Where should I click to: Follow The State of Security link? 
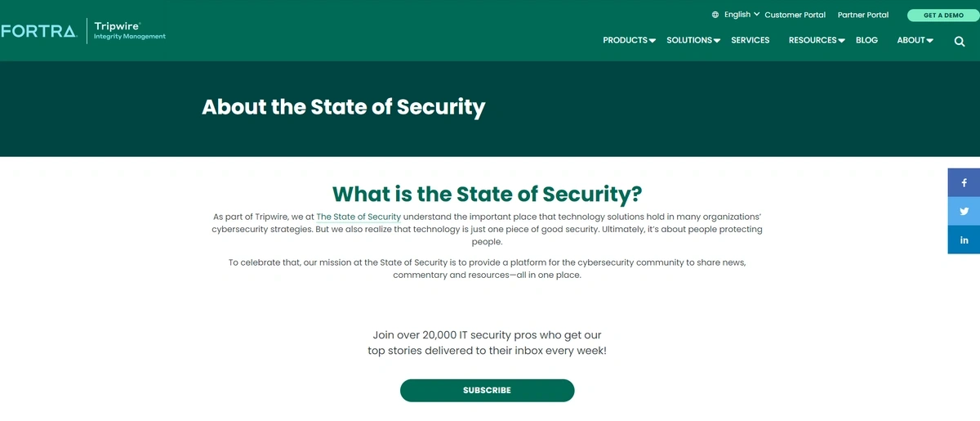pos(359,217)
